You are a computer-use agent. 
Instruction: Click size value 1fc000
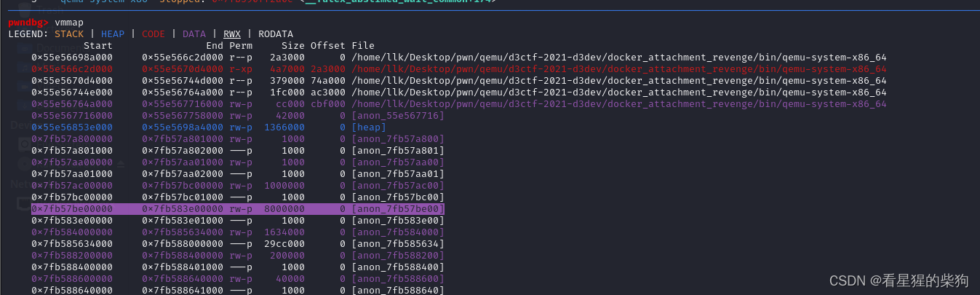pyautogui.click(x=287, y=93)
